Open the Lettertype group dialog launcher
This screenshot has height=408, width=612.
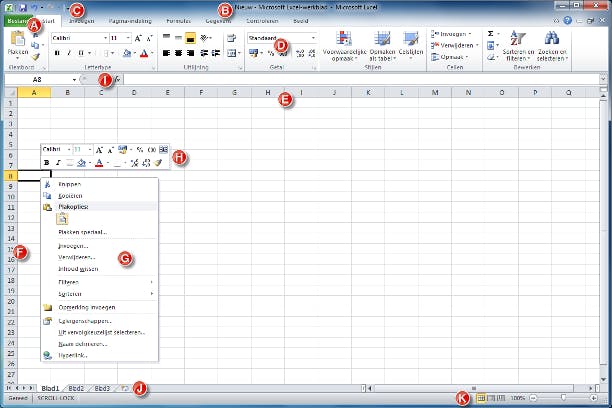[x=153, y=68]
